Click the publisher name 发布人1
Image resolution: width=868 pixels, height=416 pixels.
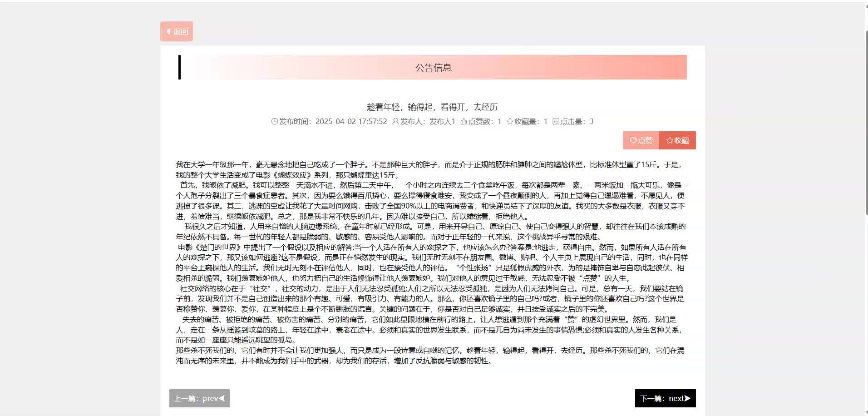441,122
